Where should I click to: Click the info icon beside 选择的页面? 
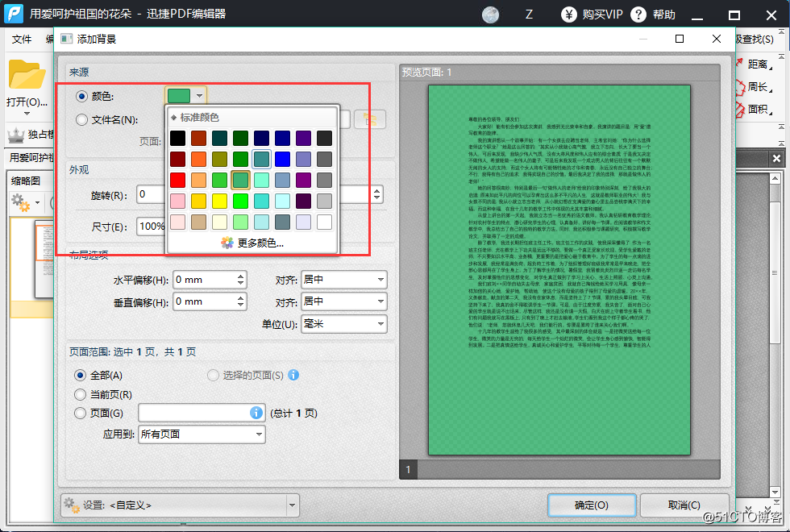293,375
